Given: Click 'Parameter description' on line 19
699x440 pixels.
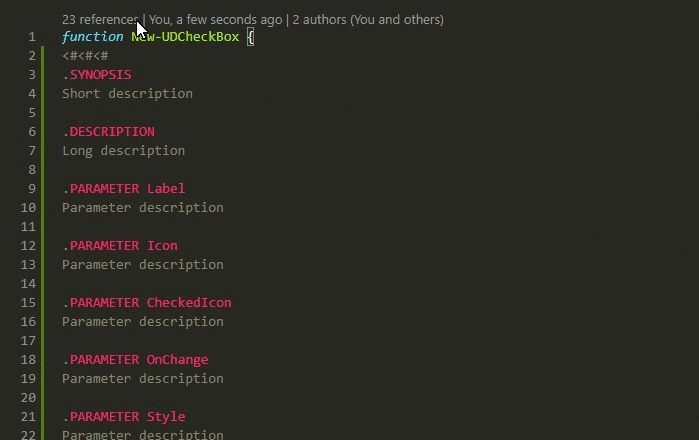Looking at the screenshot, I should (143, 379).
